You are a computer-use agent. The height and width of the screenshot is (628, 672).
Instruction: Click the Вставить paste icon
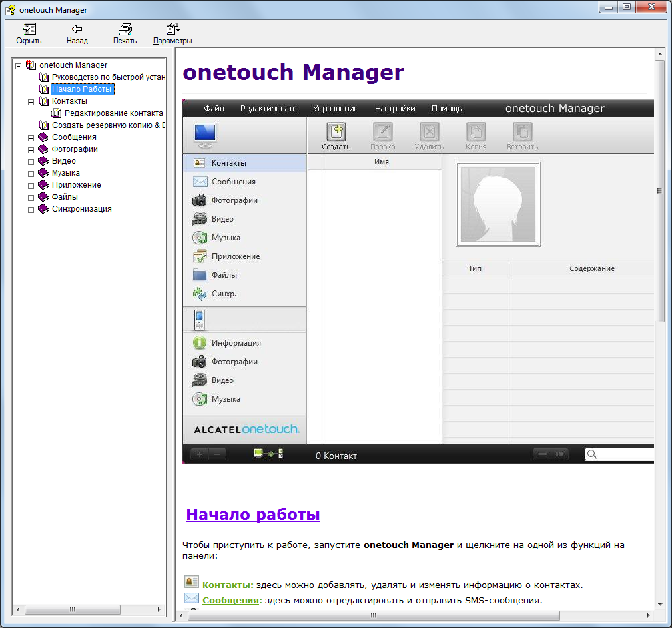(522, 132)
